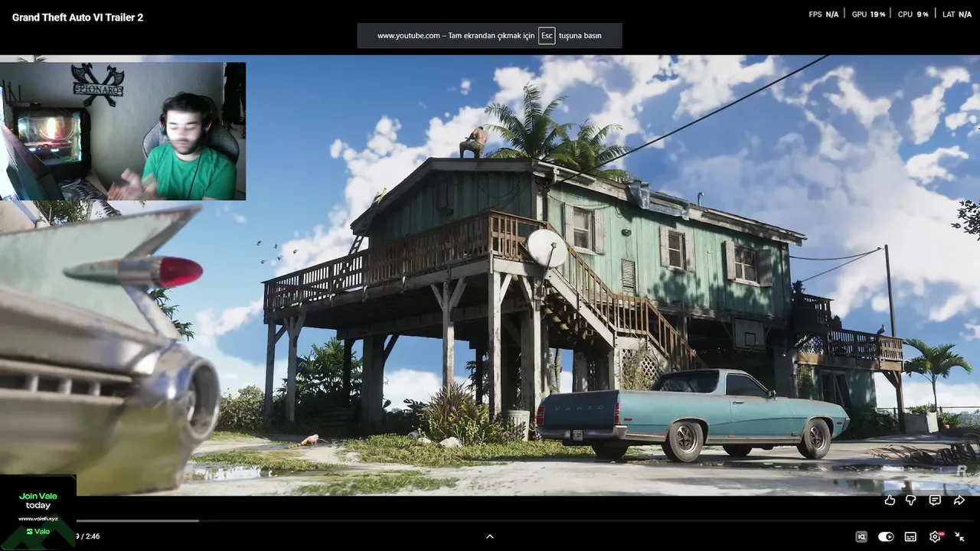Click the LAT N/A readout
The width and height of the screenshot is (980, 551).
[957, 15]
